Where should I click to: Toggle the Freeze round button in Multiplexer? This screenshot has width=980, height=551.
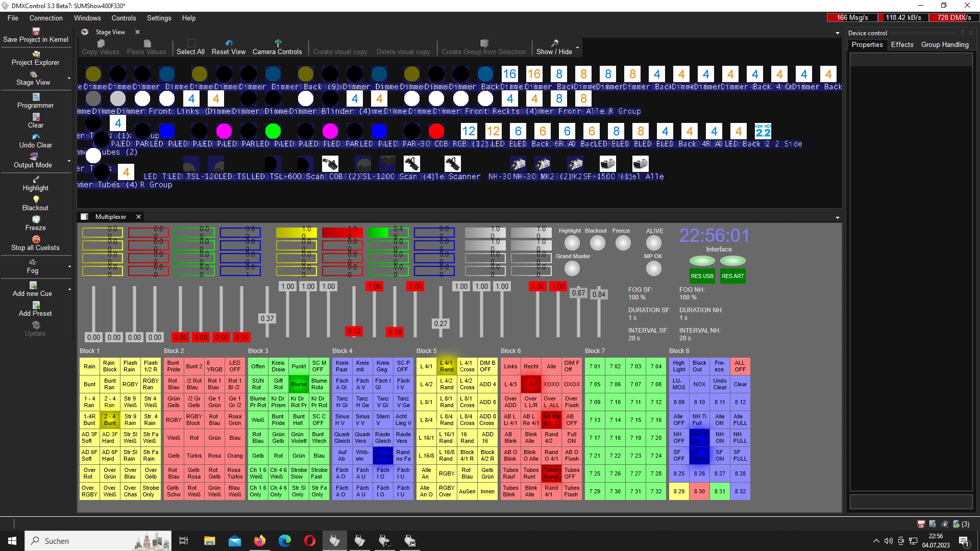tap(623, 243)
